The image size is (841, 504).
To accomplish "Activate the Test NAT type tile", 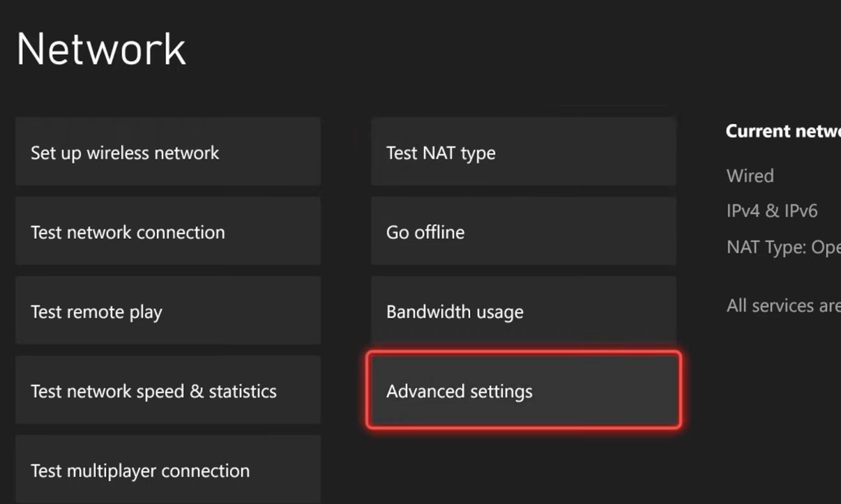I will tap(523, 152).
